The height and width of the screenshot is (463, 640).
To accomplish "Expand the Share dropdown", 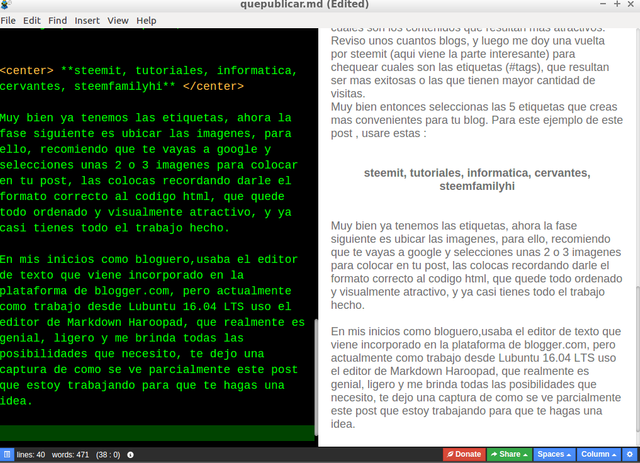I will point(509,454).
